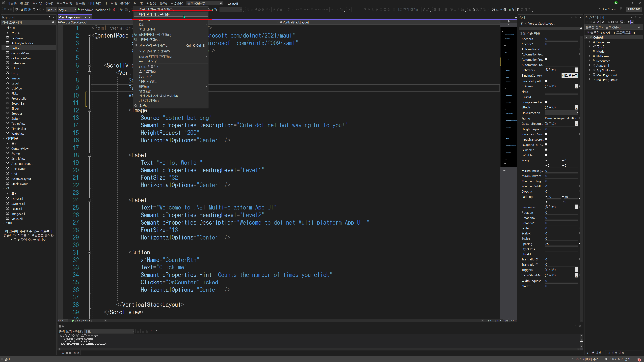644x362 pixels.
Task: Toggle the IsEnabled checkbox in properties
Action: pyautogui.click(x=546, y=150)
